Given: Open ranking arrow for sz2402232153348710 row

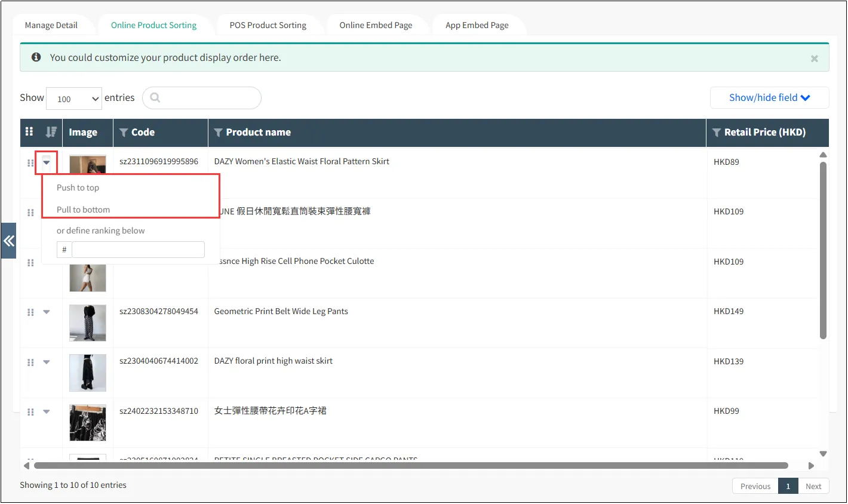Looking at the screenshot, I should 47,411.
